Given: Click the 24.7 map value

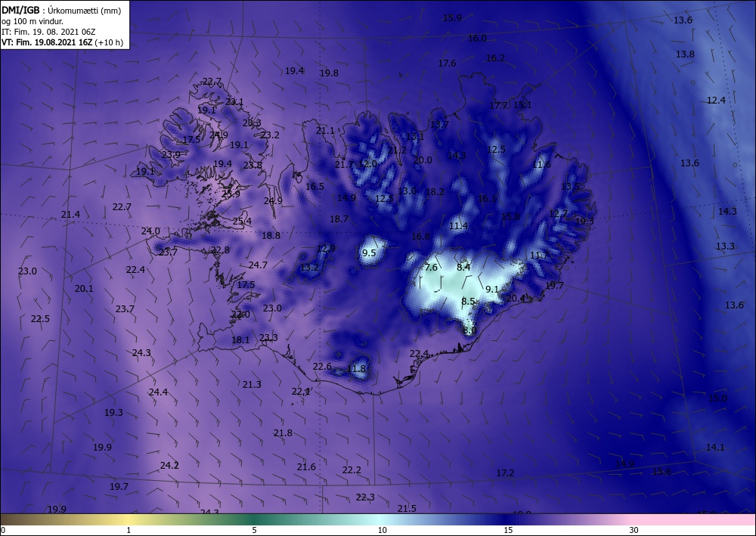Looking at the screenshot, I should click(x=258, y=265).
